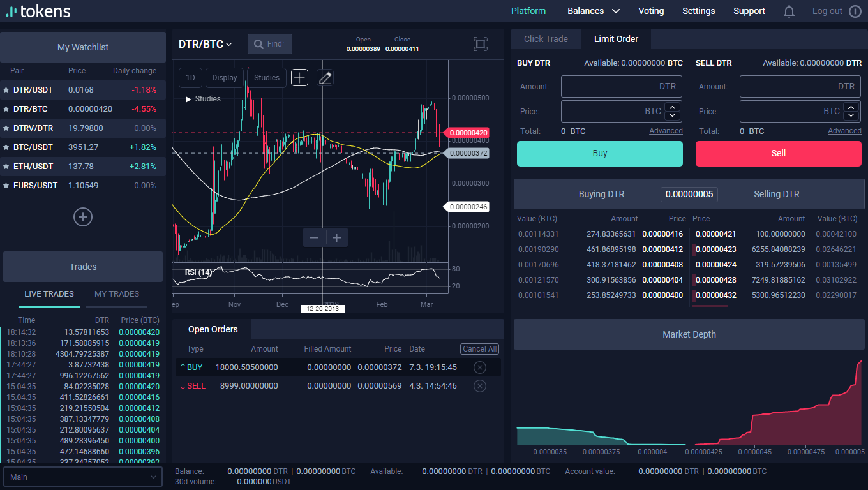Open Advanced options under buy form
868x490 pixels.
click(666, 131)
